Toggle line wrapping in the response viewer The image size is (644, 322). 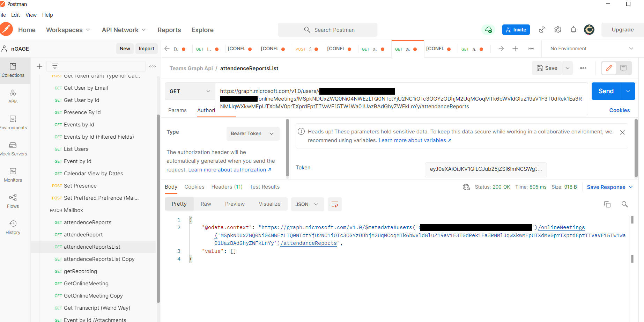(334, 204)
